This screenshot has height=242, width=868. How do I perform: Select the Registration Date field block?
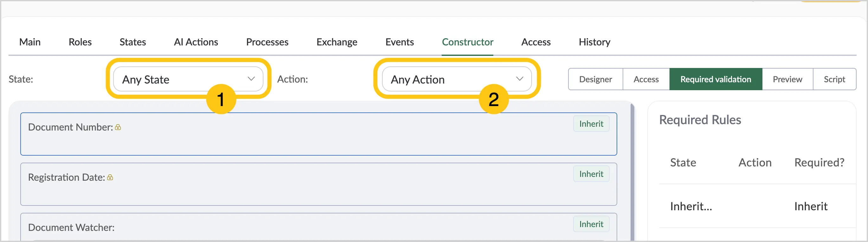319,184
